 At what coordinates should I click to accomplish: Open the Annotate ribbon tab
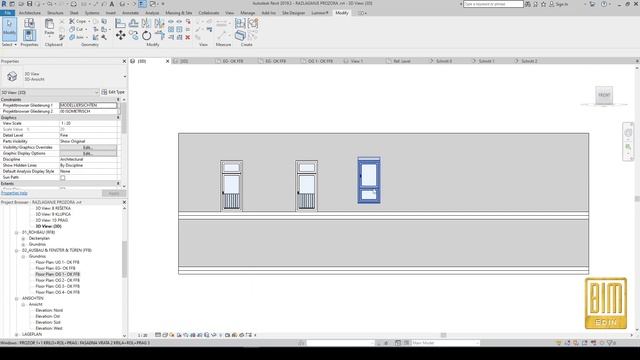(x=130, y=13)
